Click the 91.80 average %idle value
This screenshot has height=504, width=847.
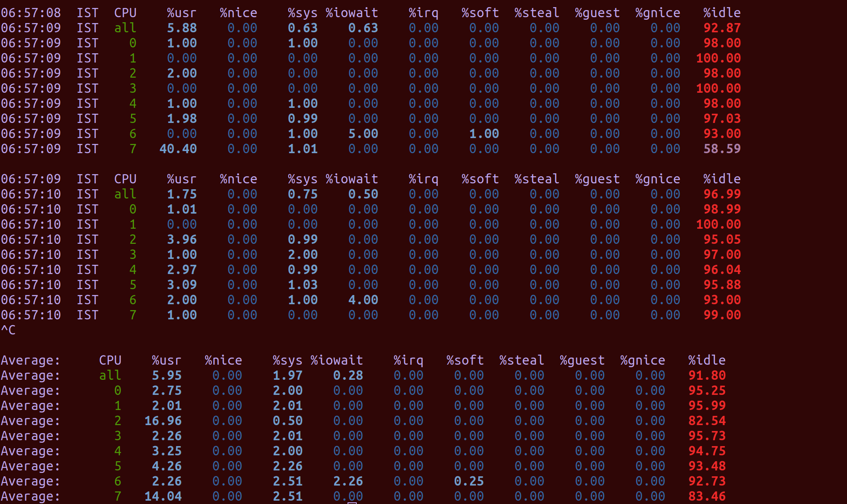707,376
